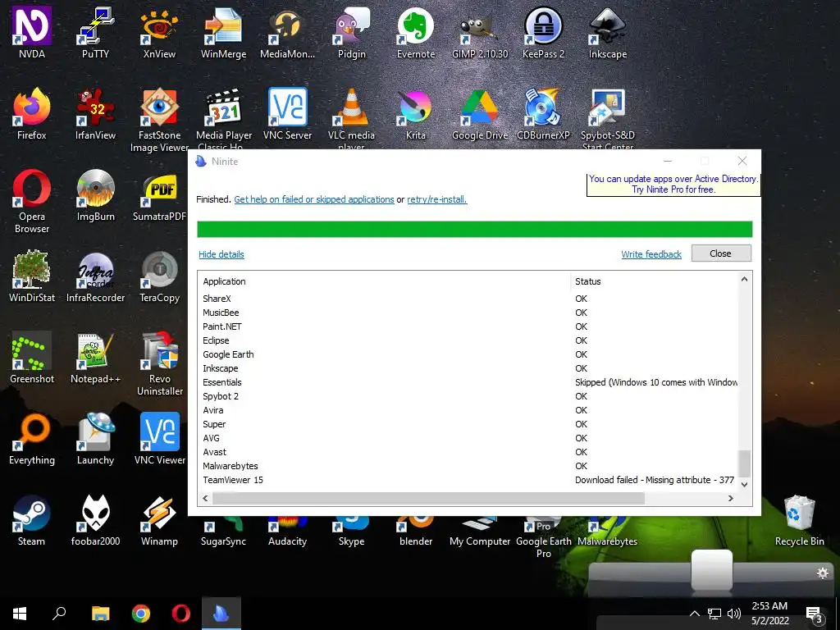Screen dimensions: 840x630
Task: Launch PuTTY from the desktop
Action: click(x=95, y=32)
